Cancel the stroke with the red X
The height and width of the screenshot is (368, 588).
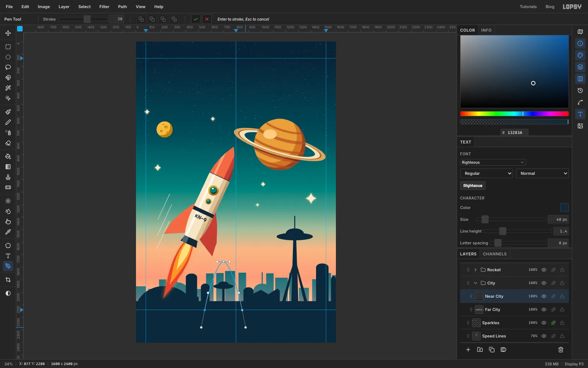tap(207, 19)
